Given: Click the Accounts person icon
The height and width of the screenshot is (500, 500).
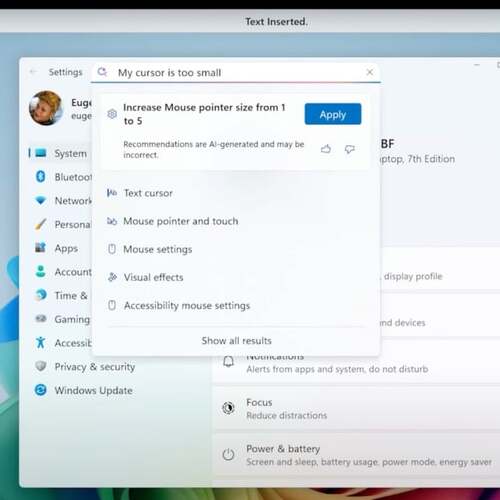Looking at the screenshot, I should (x=40, y=271).
